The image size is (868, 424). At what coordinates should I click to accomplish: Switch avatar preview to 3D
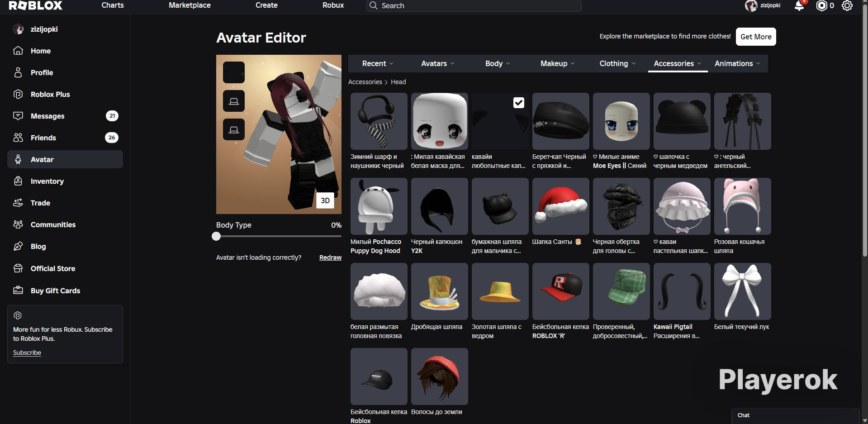point(325,200)
